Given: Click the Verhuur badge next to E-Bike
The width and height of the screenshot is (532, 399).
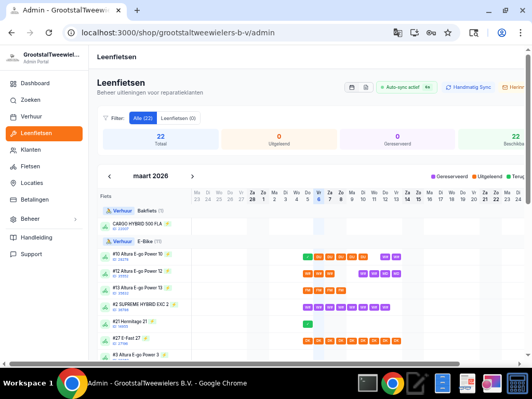Looking at the screenshot, I should tap(119, 241).
